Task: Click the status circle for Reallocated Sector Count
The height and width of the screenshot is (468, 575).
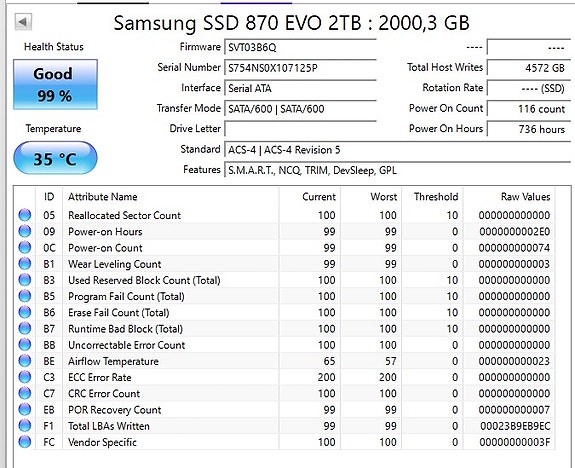Action: pos(25,215)
